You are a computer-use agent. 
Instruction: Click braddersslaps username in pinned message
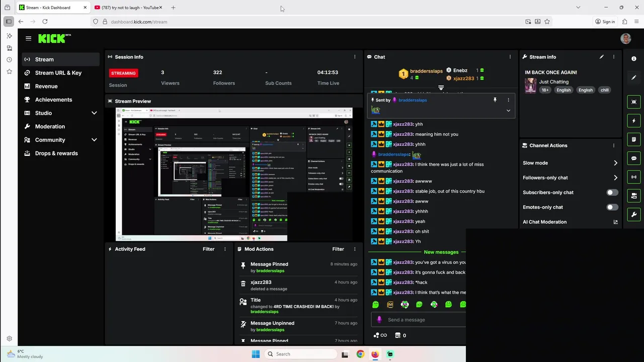(x=413, y=100)
